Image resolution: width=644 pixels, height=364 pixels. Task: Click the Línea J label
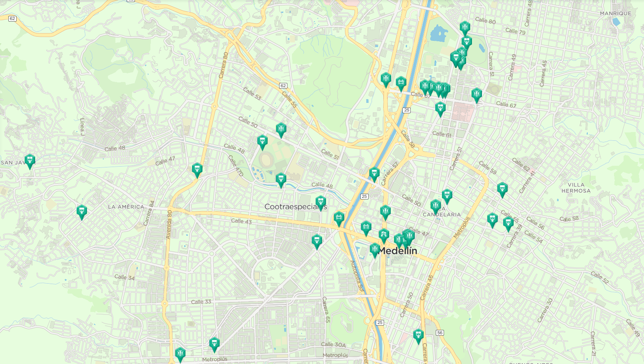click(82, 127)
